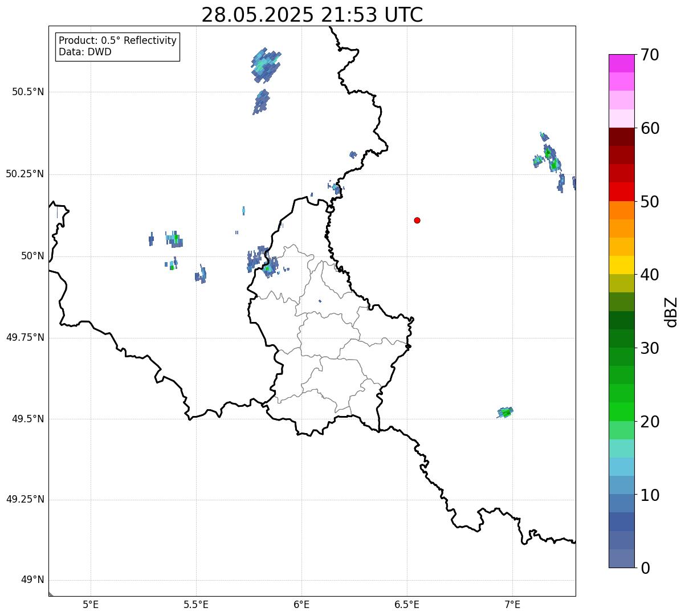685x616 pixels.
Task: Click the 49.5°N latitude label
Action: (28, 419)
